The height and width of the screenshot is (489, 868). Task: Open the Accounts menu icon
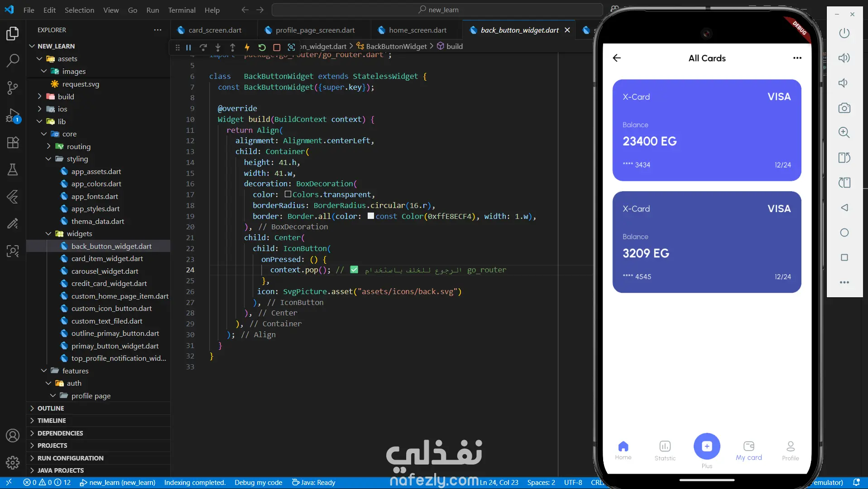click(x=13, y=436)
